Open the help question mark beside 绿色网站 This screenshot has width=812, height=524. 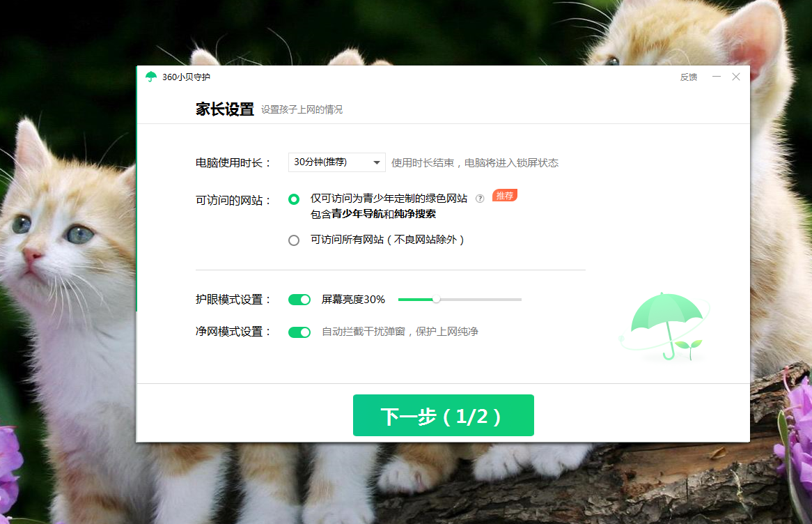pos(480,199)
